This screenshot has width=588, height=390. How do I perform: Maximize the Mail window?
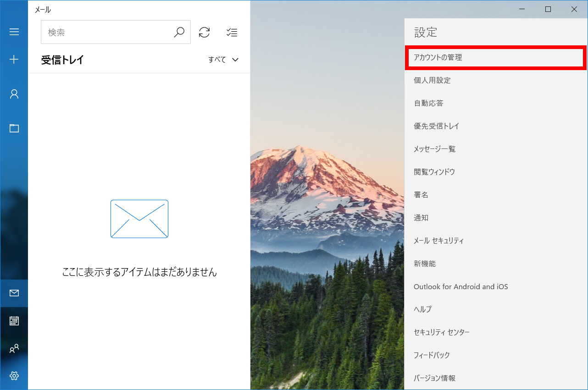point(548,9)
